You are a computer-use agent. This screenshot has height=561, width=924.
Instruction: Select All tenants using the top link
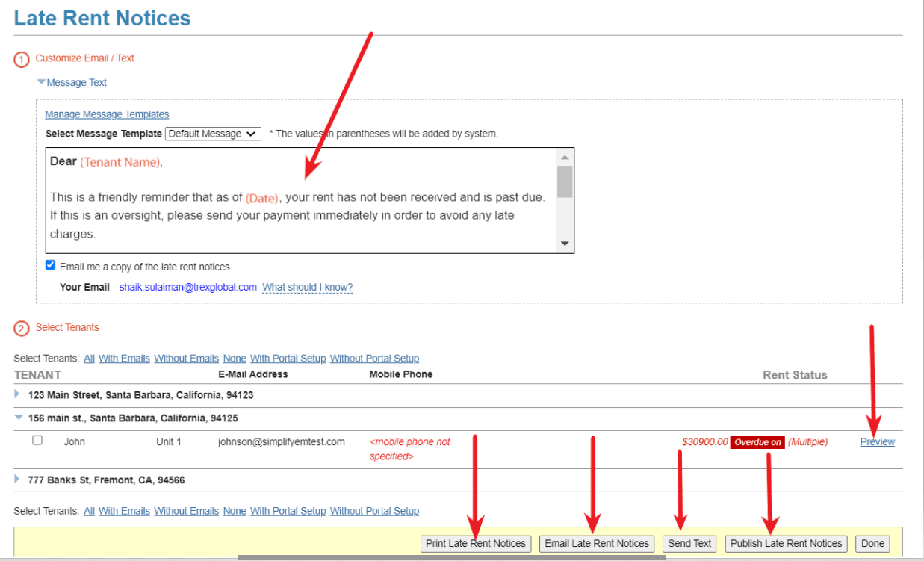tap(89, 358)
